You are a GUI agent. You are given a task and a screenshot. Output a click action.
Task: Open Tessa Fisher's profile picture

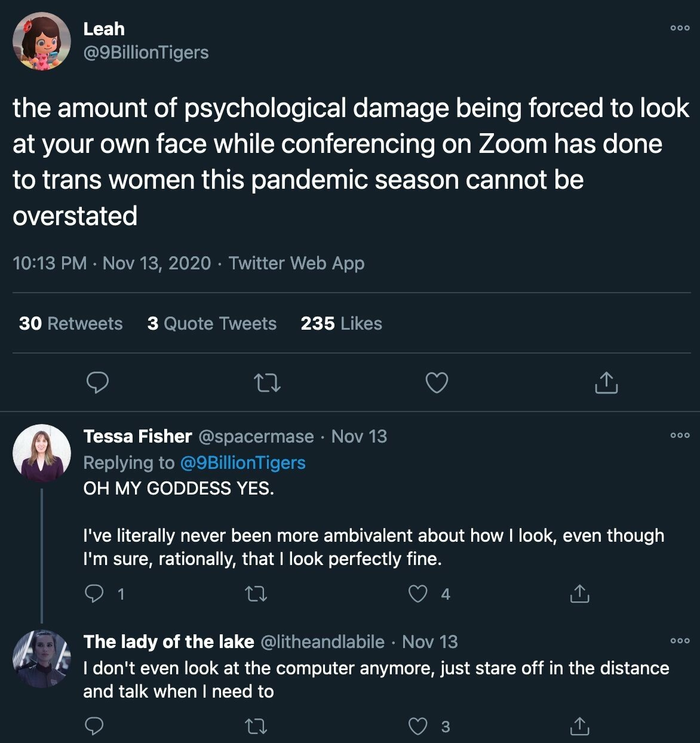42,453
